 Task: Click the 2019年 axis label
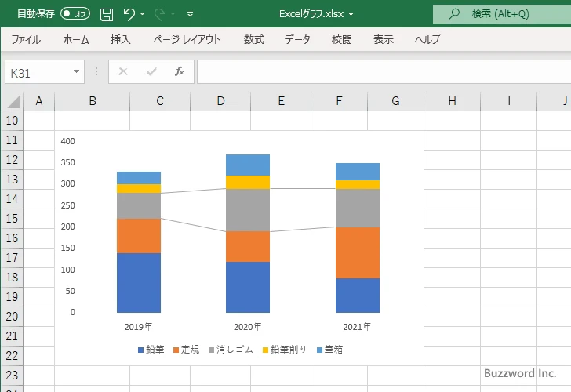point(138,327)
